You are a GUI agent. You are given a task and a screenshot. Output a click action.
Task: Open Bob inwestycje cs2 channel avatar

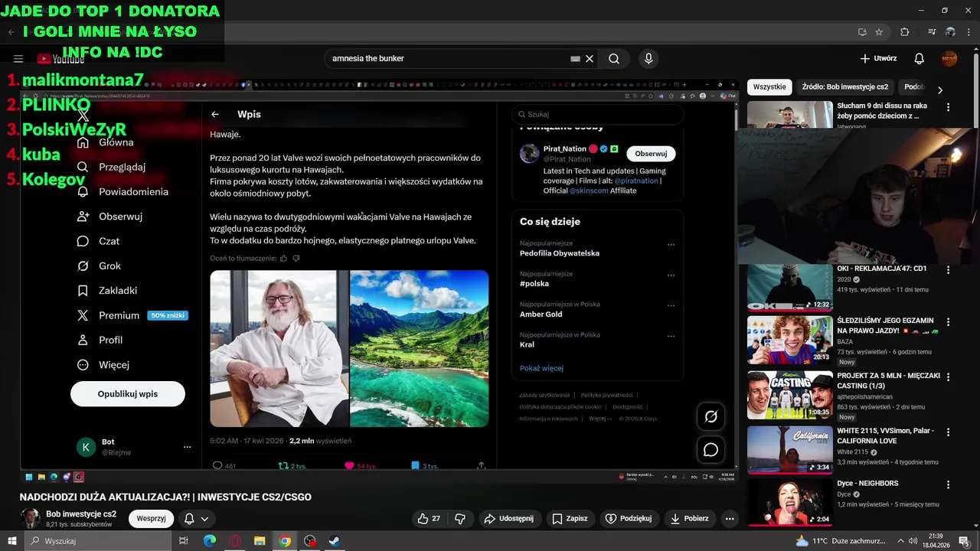pyautogui.click(x=30, y=518)
